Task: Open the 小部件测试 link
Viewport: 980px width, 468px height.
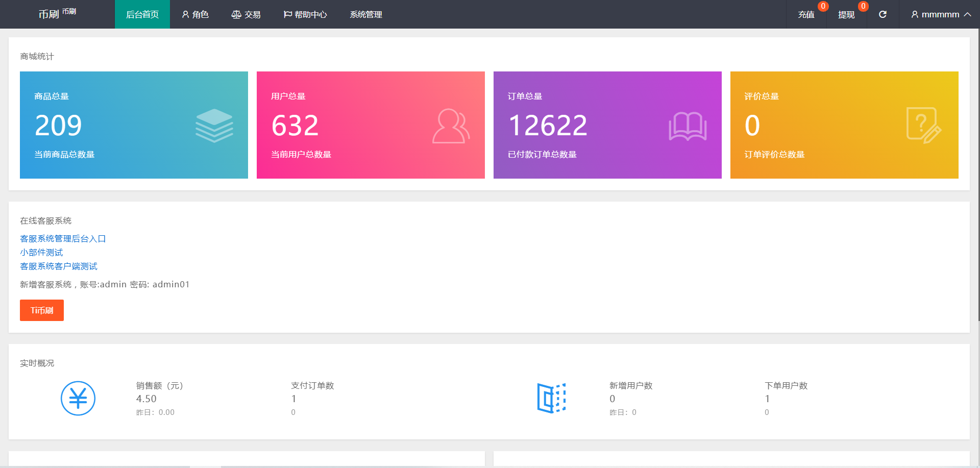Action: pyautogui.click(x=41, y=253)
